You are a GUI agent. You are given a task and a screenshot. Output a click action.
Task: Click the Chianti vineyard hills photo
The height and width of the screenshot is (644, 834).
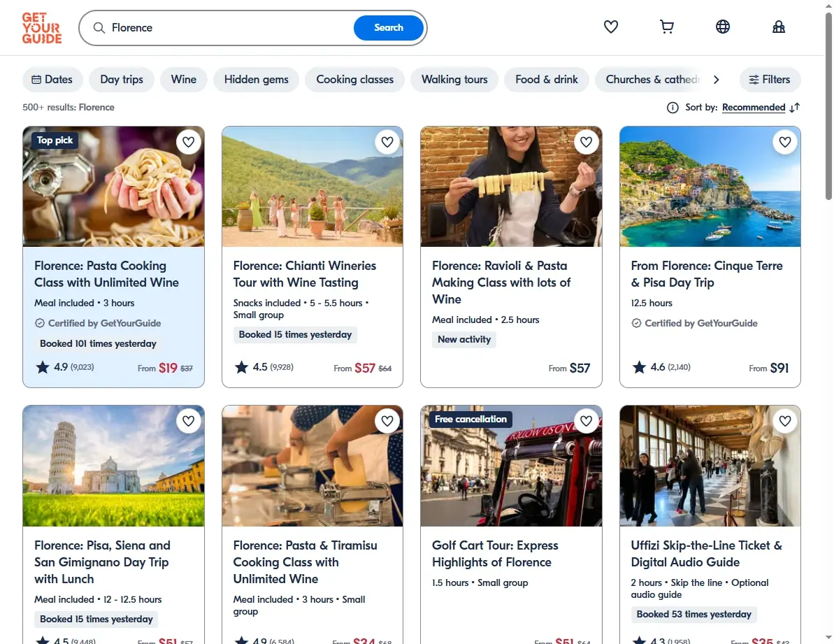[312, 187]
